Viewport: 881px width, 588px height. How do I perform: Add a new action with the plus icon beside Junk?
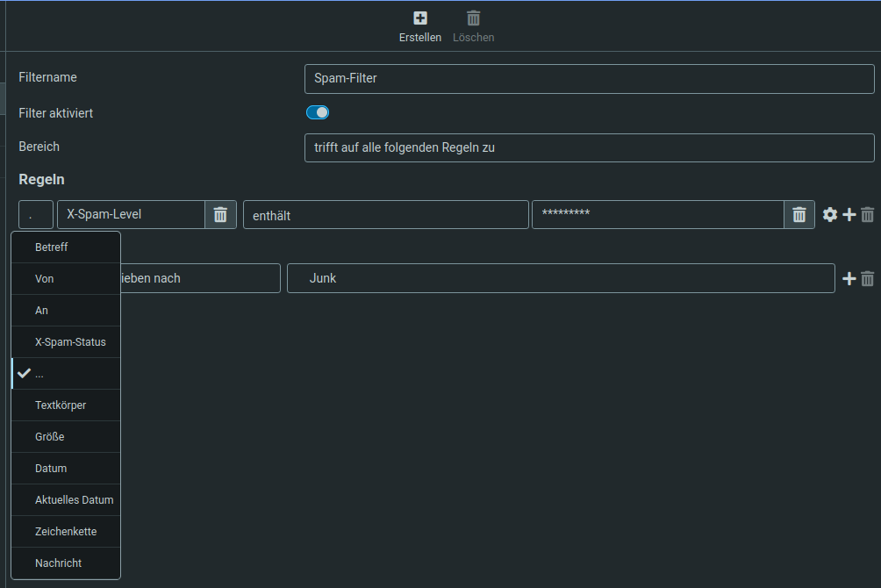tap(849, 278)
